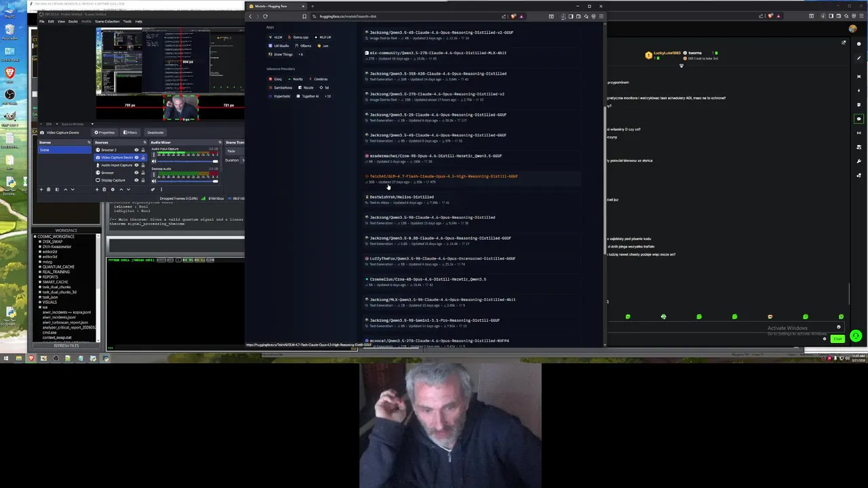This screenshot has width=868, height=488.
Task: Select the vLLM app filter
Action: click(275, 37)
